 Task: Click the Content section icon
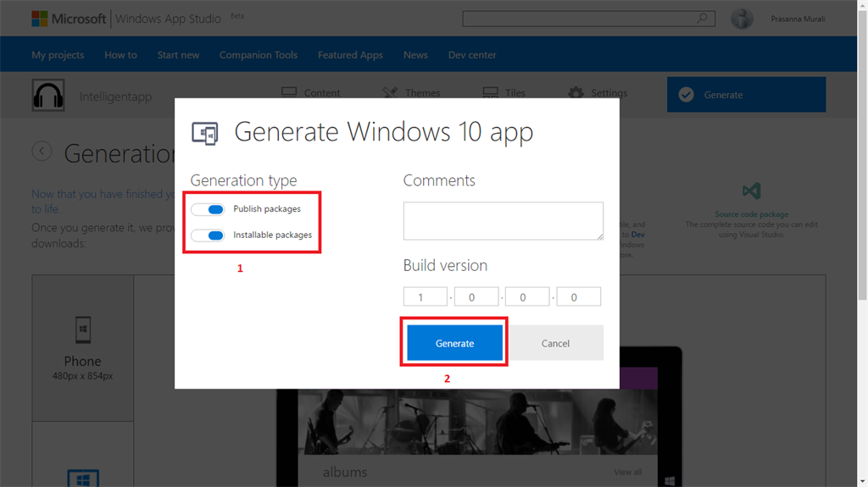click(x=289, y=92)
